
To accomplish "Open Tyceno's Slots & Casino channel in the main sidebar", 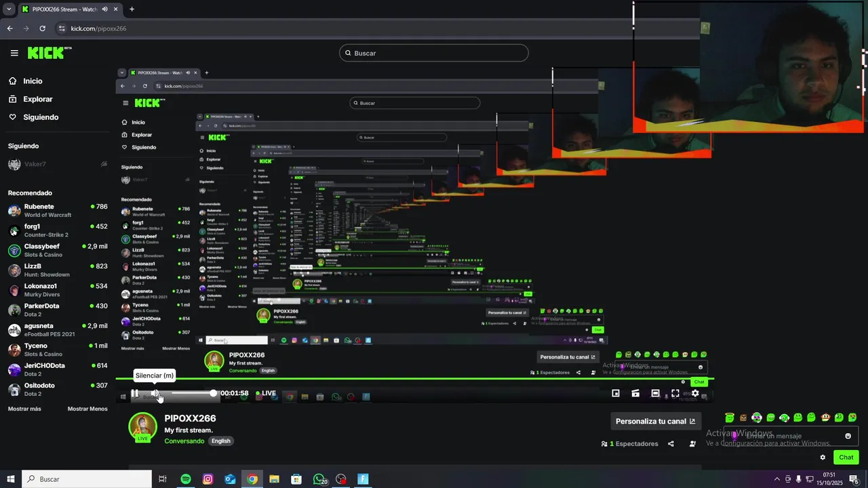I will (x=58, y=350).
